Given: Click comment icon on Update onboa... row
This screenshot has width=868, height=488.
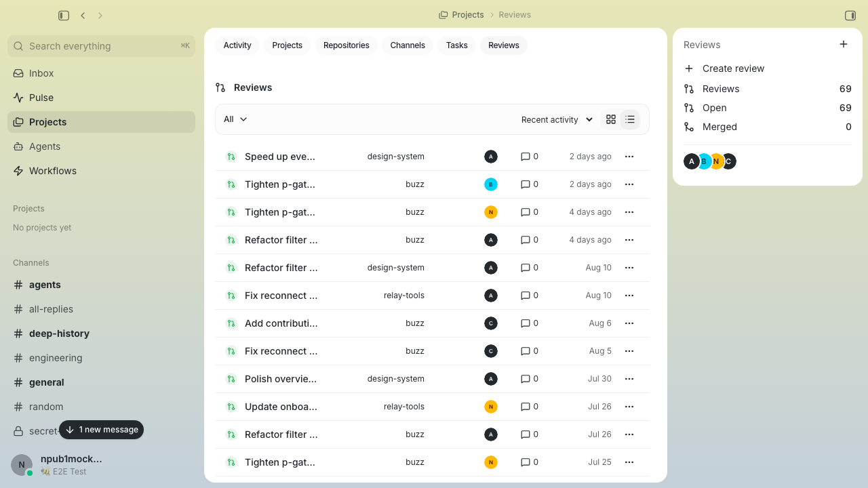Looking at the screenshot, I should click(525, 407).
